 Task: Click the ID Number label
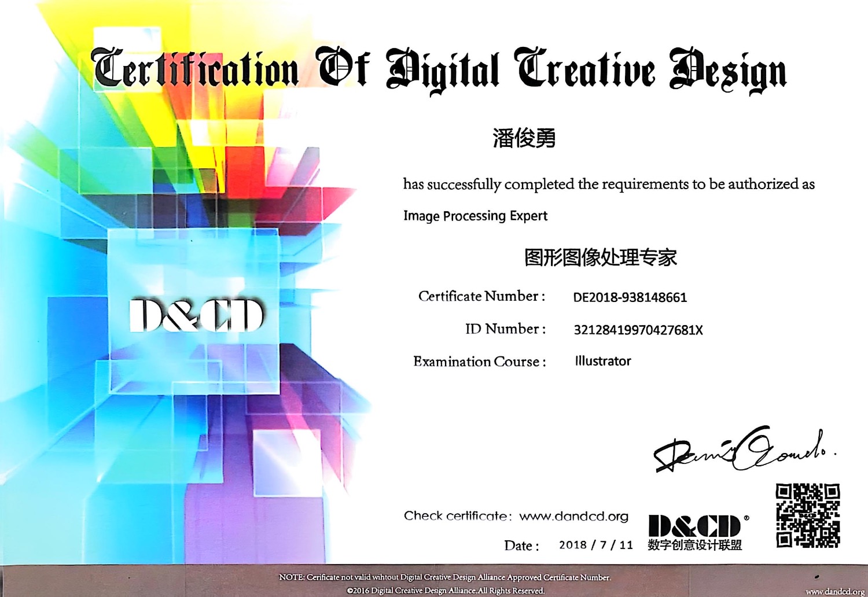[x=505, y=329]
